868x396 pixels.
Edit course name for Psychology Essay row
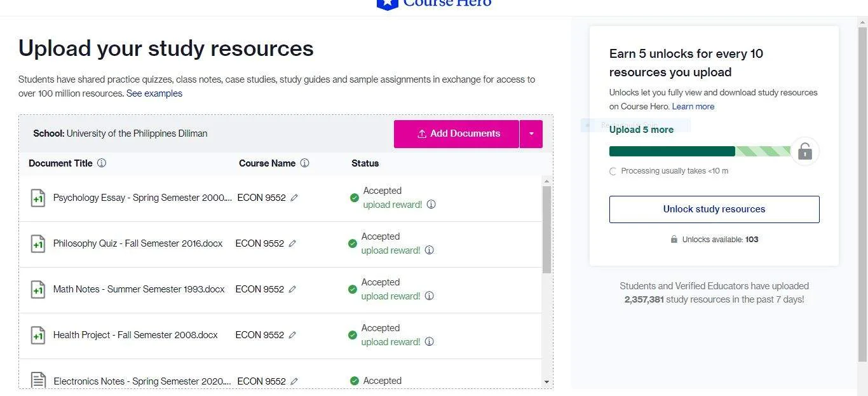(294, 198)
